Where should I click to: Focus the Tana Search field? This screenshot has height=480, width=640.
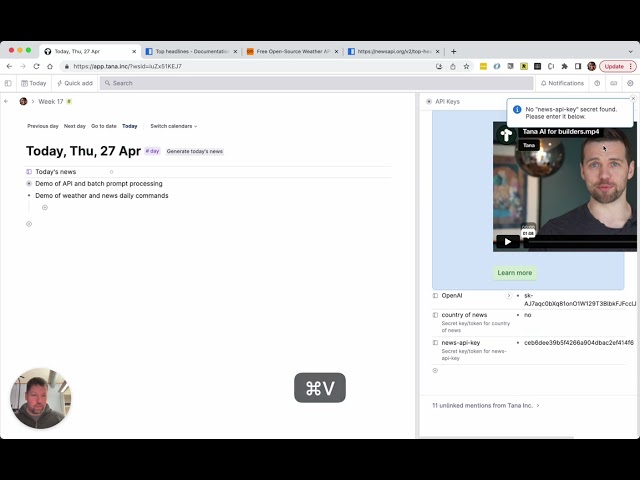317,83
